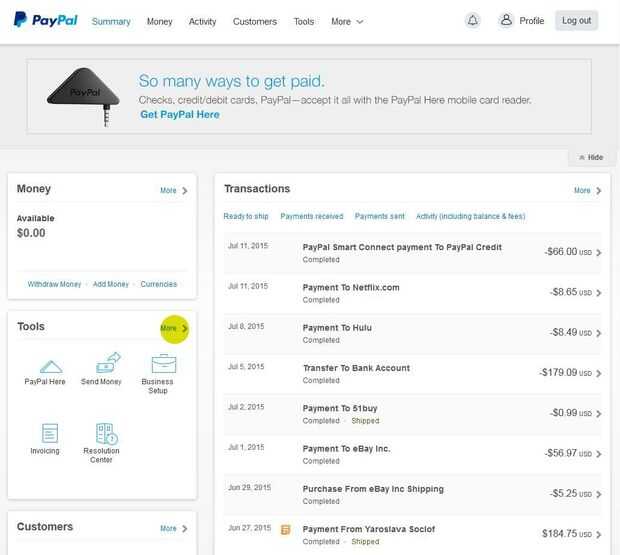Expand the PayPal Credit transaction chevron
Viewport: 620px width, 555px height.
(x=599, y=253)
